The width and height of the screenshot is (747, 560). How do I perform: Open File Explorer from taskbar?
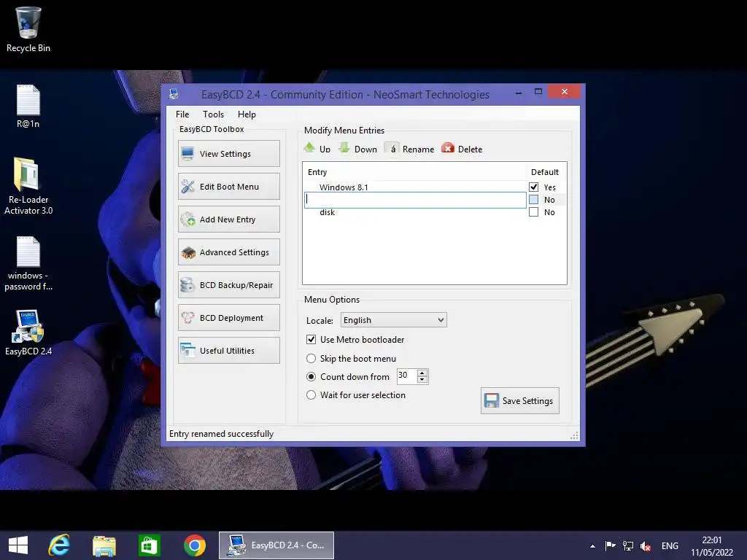pyautogui.click(x=104, y=545)
